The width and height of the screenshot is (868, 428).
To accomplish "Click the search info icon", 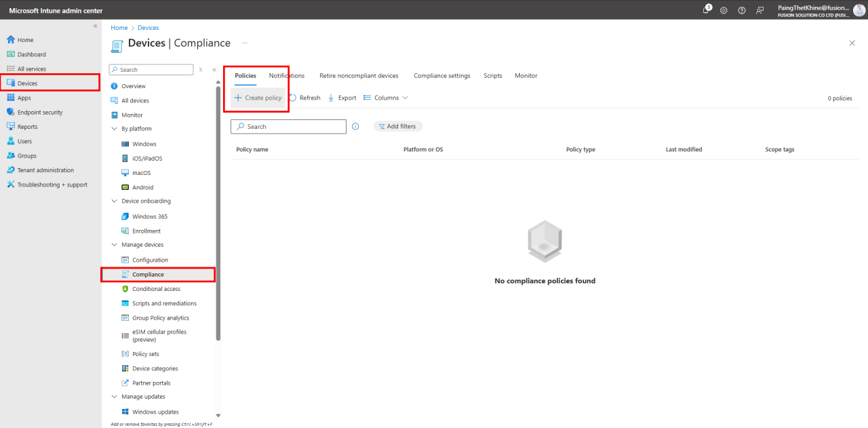I will pos(355,127).
